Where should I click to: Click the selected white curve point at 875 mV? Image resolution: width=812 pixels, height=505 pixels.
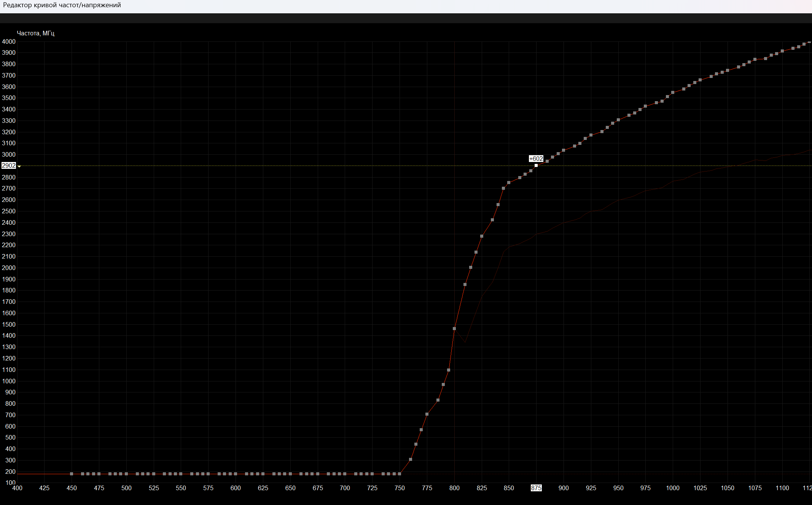(x=536, y=165)
